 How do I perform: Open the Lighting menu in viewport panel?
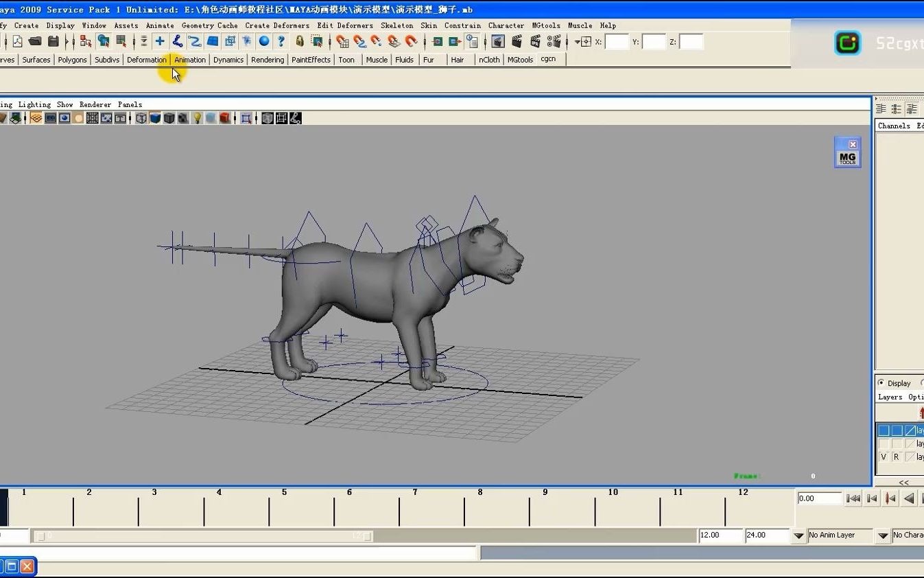(x=34, y=104)
